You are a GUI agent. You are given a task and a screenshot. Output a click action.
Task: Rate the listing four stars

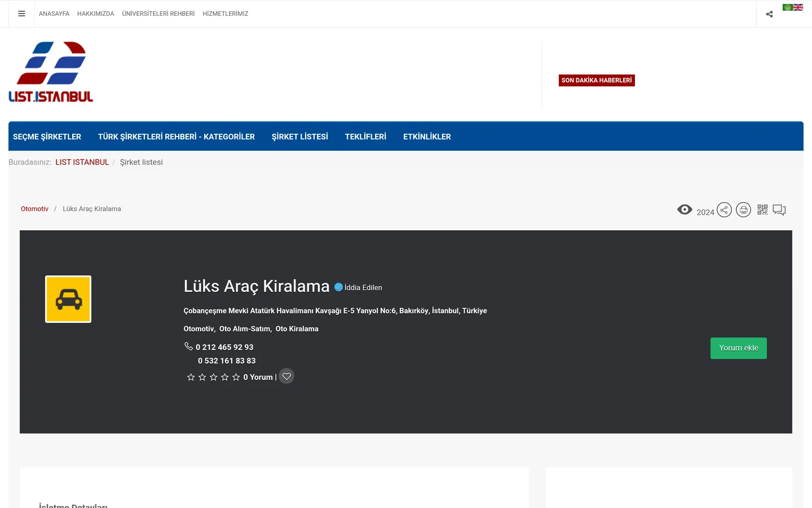pos(225,377)
